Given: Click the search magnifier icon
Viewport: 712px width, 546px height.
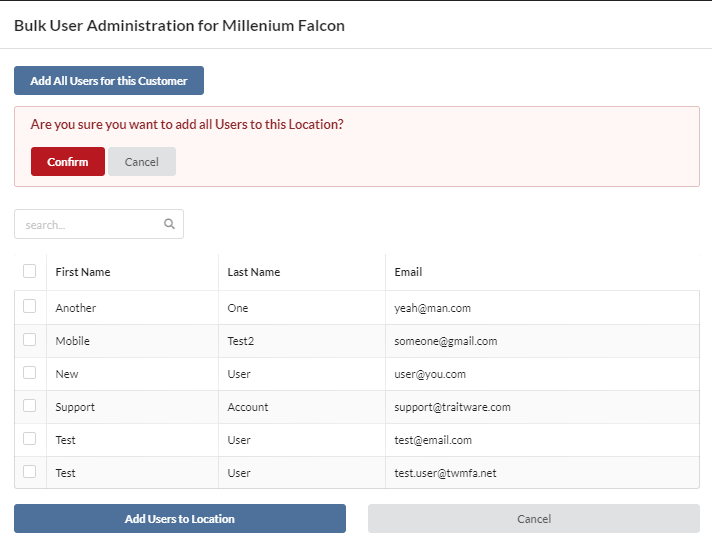Looking at the screenshot, I should 169,223.
